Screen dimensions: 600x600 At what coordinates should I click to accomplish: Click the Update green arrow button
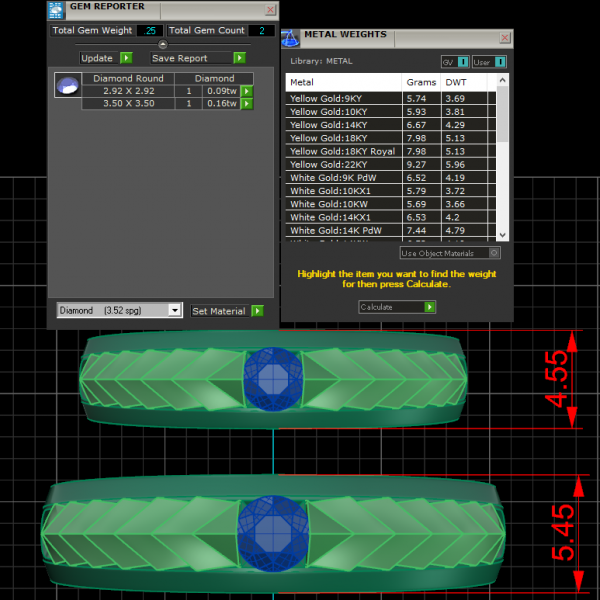point(126,58)
